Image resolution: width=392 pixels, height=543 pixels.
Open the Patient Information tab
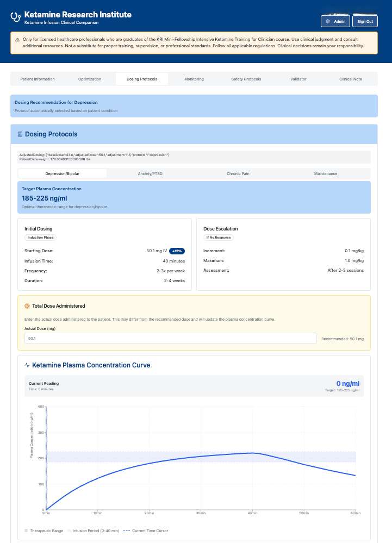38,79
